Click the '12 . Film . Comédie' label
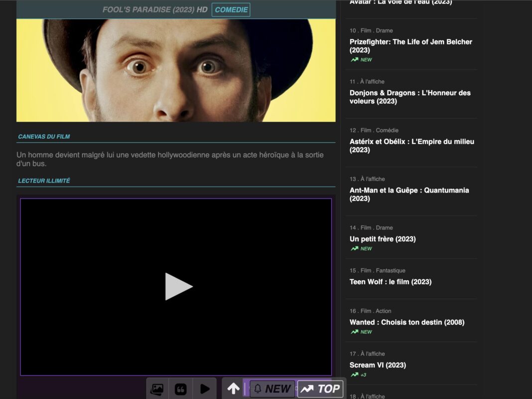The width and height of the screenshot is (532, 399). [374, 130]
